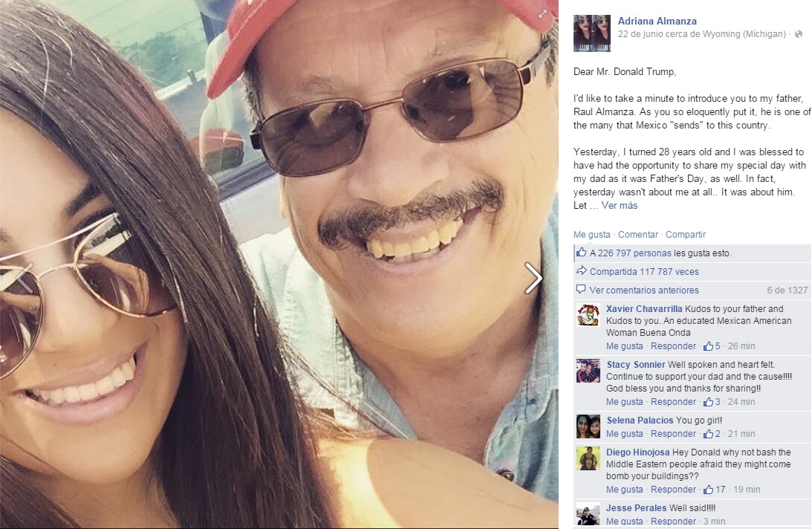Open Xavier Chavarrilla's avatar thumbnail
The width and height of the screenshot is (812, 529).
[x=588, y=314]
